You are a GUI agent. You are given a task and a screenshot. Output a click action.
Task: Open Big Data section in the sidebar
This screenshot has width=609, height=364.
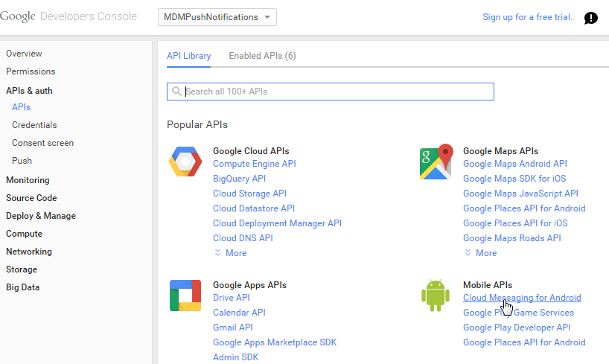(x=22, y=287)
